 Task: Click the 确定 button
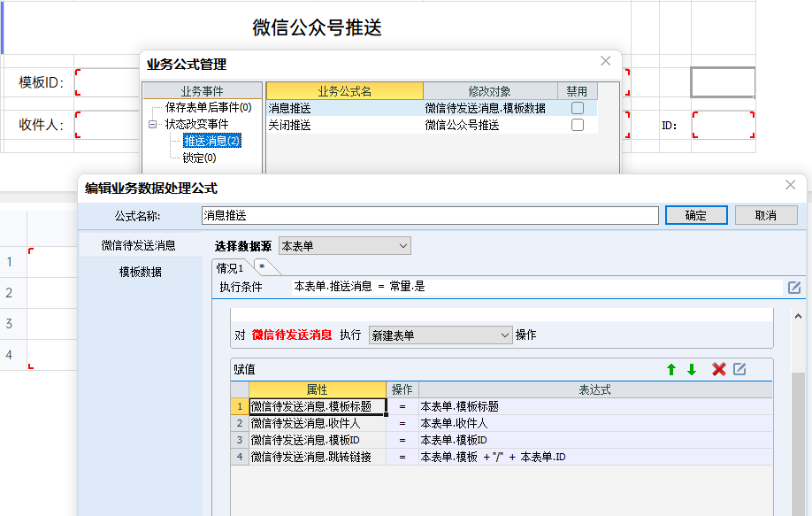[696, 215]
